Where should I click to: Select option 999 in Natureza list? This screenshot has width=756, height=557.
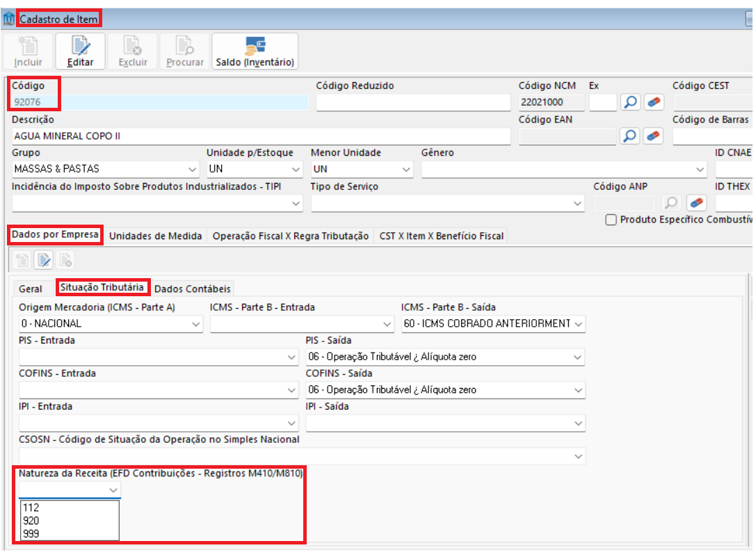click(70, 534)
